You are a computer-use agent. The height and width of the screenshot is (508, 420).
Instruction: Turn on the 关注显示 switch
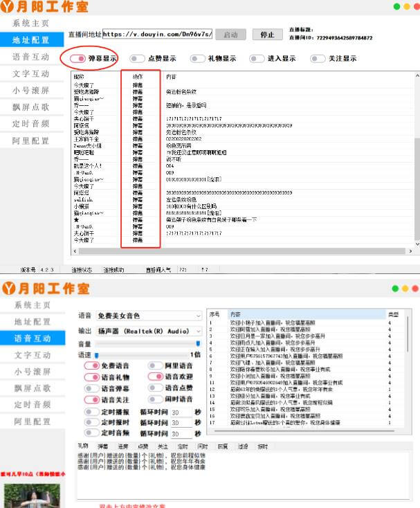point(318,59)
